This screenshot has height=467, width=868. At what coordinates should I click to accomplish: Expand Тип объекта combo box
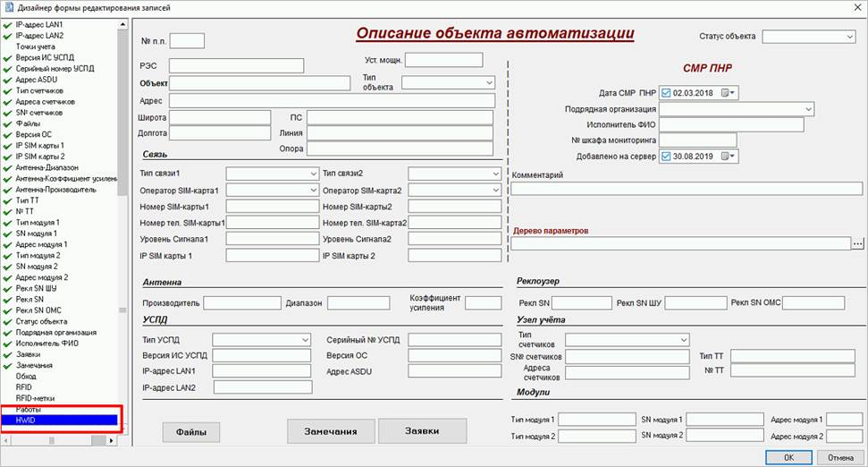pos(489,82)
